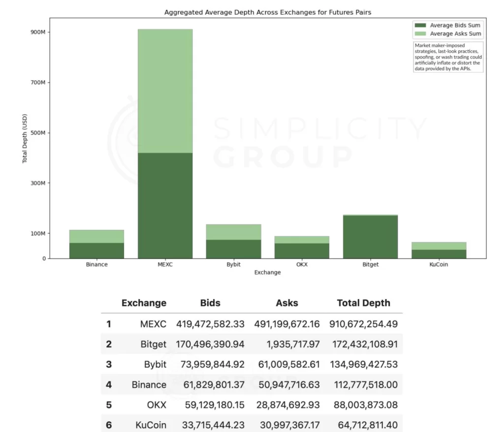The width and height of the screenshot is (504, 432).
Task: Click the Binance bar in the chart
Action: 97,244
